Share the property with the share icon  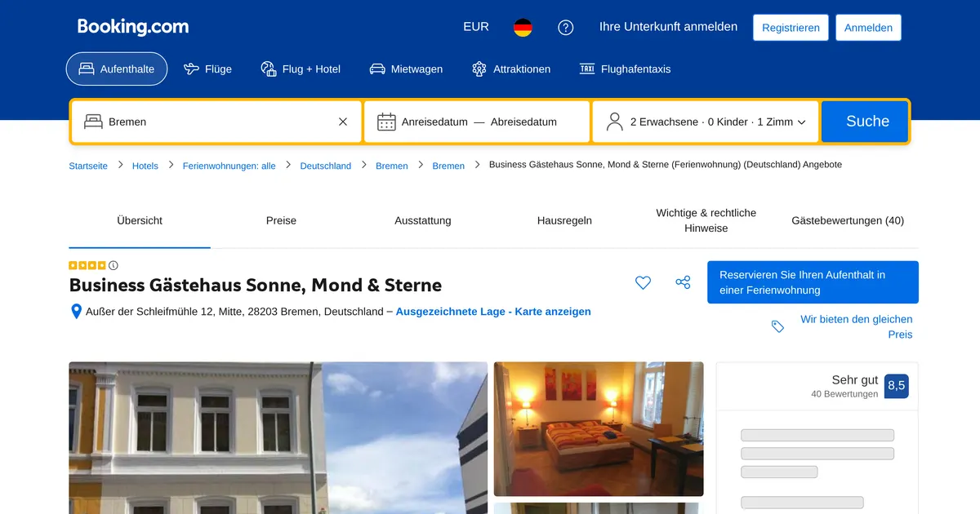684,282
